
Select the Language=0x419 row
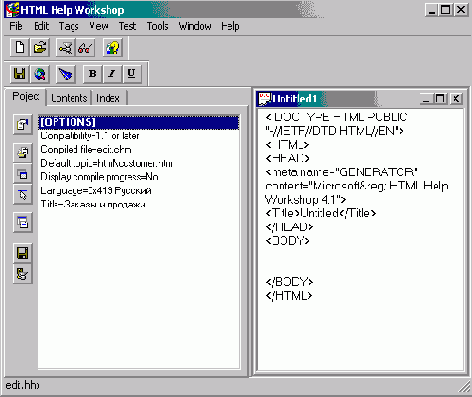pos(138,190)
